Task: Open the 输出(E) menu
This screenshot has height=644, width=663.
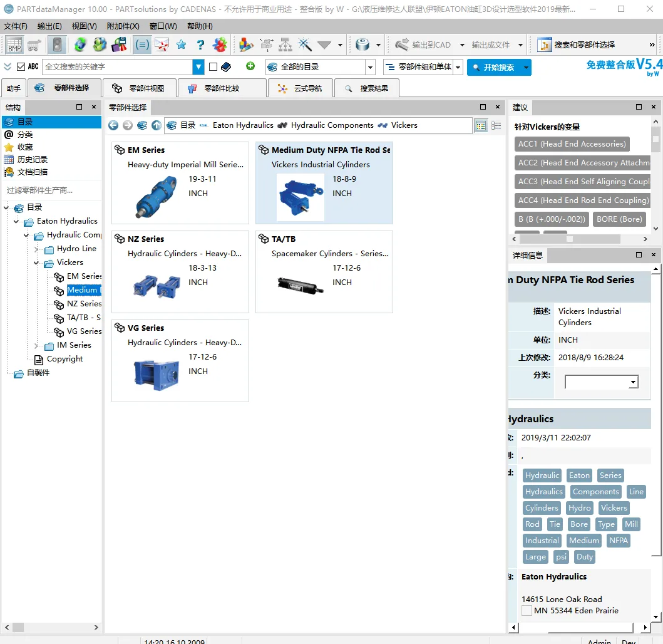Action: 49,26
